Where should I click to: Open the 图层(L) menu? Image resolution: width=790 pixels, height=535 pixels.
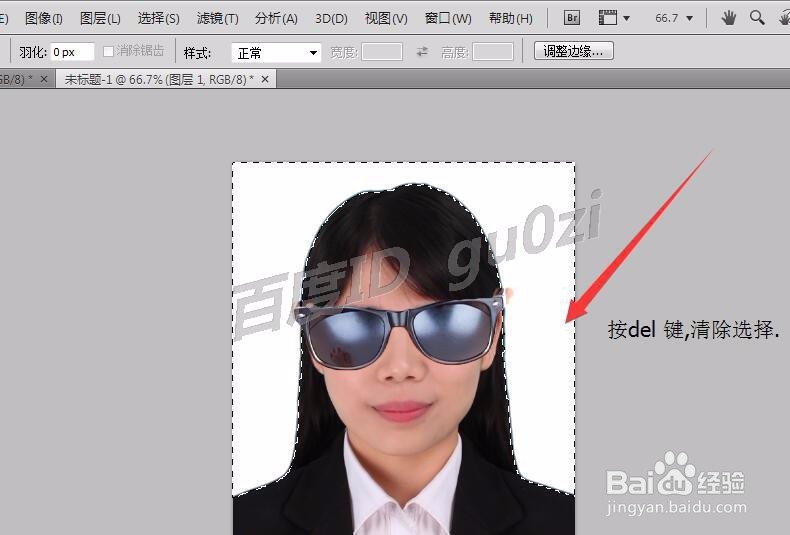pos(100,19)
